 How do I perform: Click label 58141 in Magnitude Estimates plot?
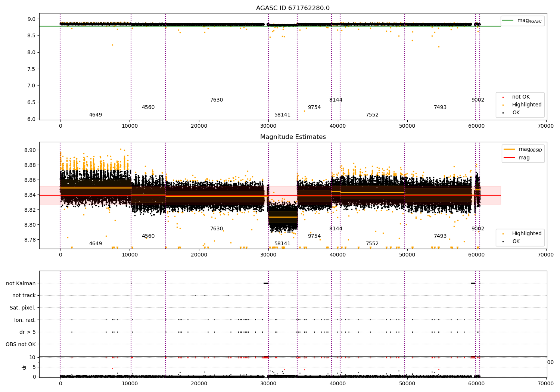click(283, 244)
